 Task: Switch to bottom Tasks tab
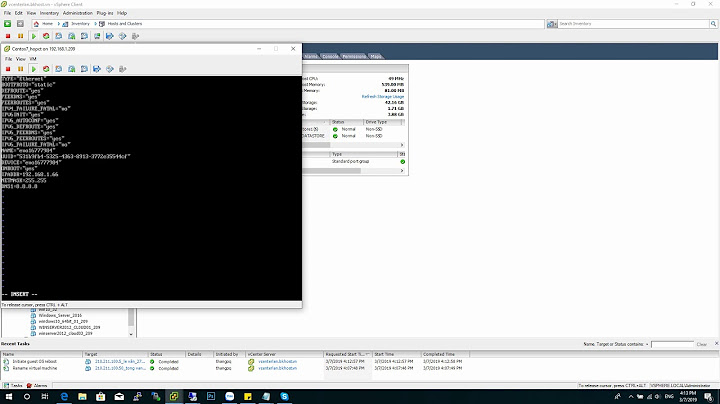tap(13, 385)
